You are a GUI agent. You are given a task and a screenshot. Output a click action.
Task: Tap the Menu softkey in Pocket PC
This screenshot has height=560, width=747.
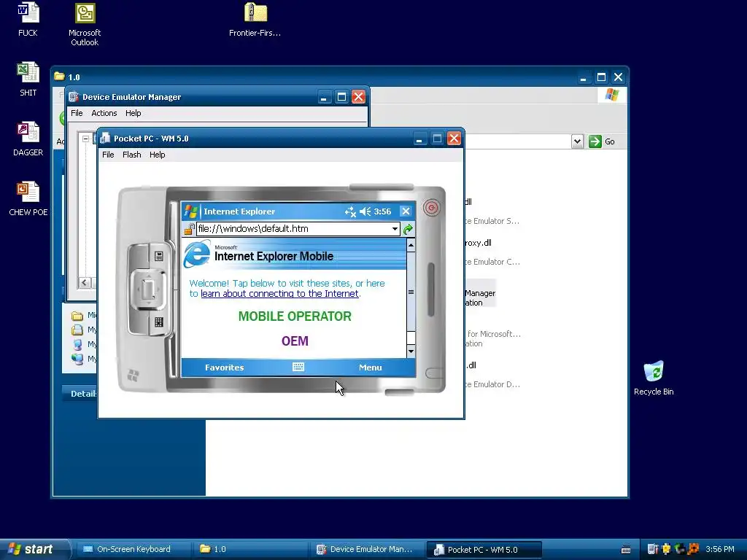pos(370,367)
